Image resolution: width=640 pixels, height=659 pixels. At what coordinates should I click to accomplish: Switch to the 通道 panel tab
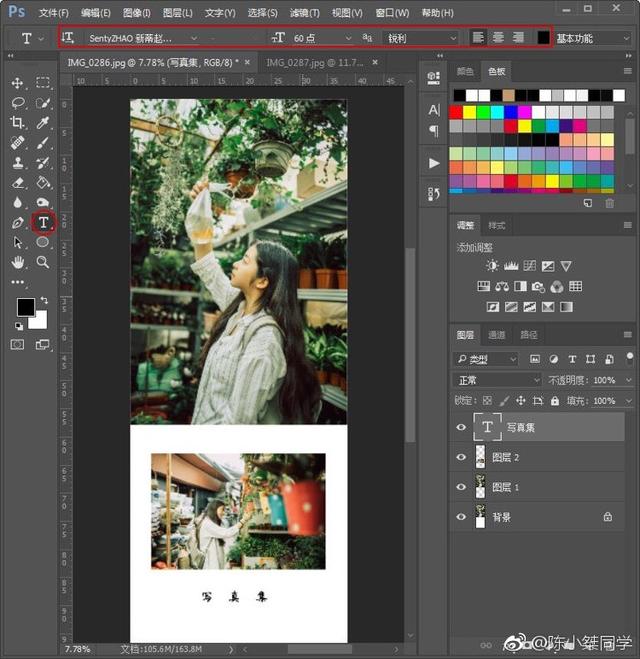coord(497,335)
